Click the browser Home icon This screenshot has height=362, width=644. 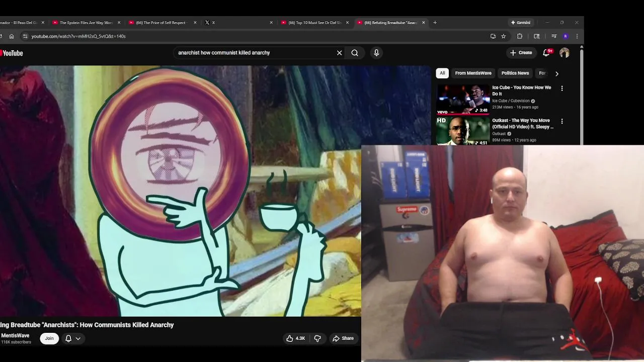12,36
